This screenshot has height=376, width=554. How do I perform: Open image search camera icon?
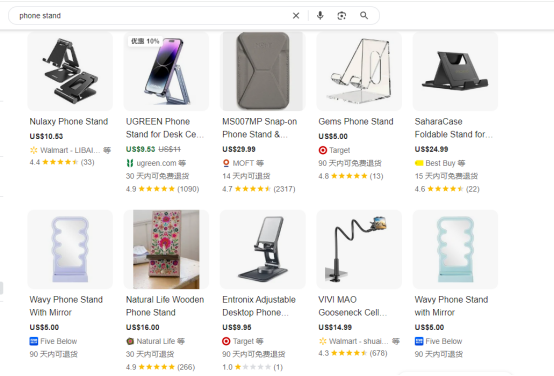point(342,16)
